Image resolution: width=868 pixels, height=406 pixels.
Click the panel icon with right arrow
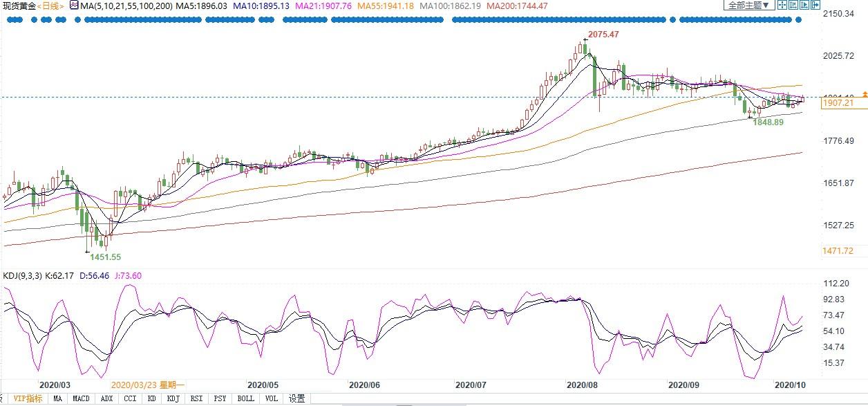pos(816,5)
